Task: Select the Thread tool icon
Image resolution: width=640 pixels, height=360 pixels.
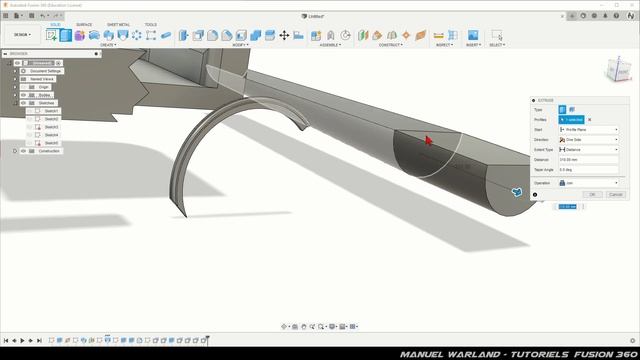Action: point(122,35)
